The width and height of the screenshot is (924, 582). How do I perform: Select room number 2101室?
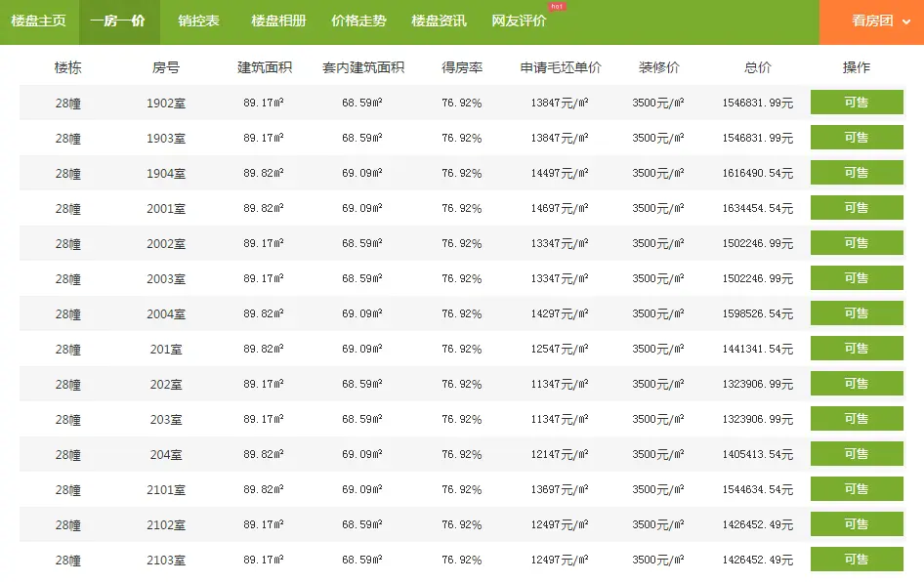point(166,490)
